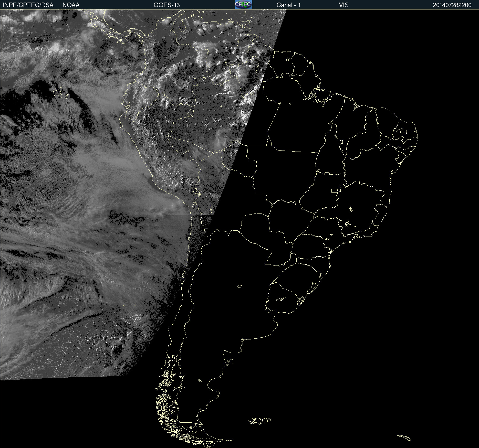Viewport: 479px width, 448px height.
Task: Select the NOAA label in the header
Action: tap(71, 5)
